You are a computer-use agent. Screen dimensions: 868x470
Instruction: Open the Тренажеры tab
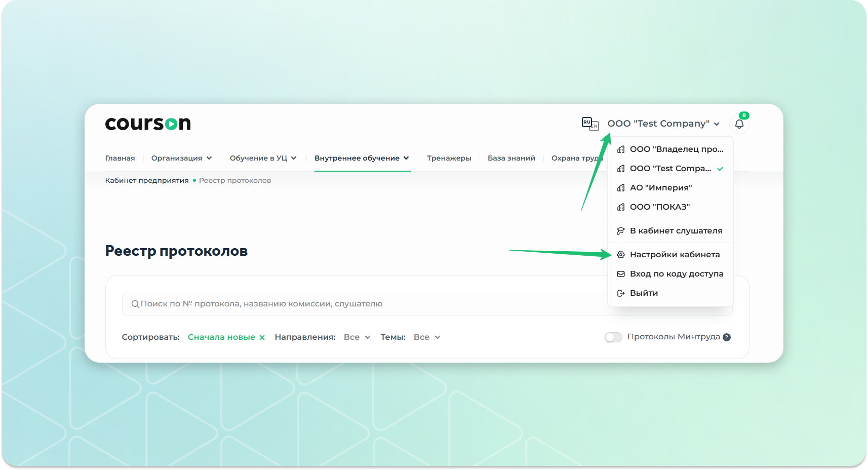[x=449, y=158]
